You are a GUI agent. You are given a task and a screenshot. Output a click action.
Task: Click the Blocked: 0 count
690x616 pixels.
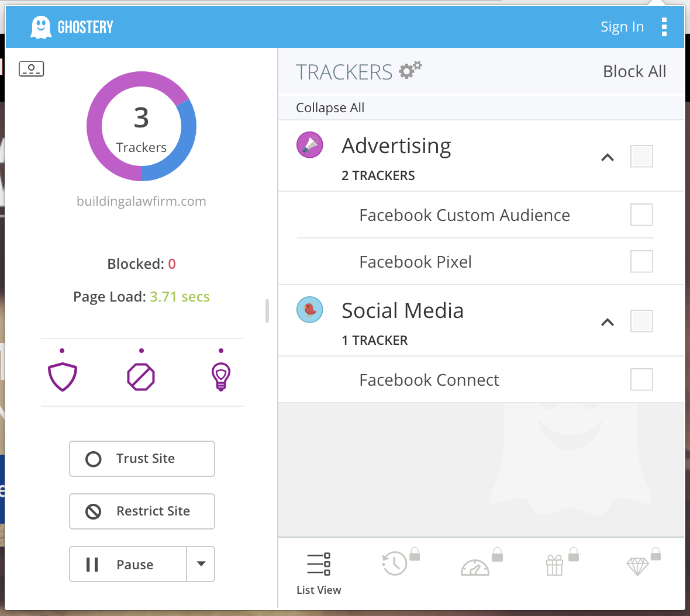click(x=142, y=264)
